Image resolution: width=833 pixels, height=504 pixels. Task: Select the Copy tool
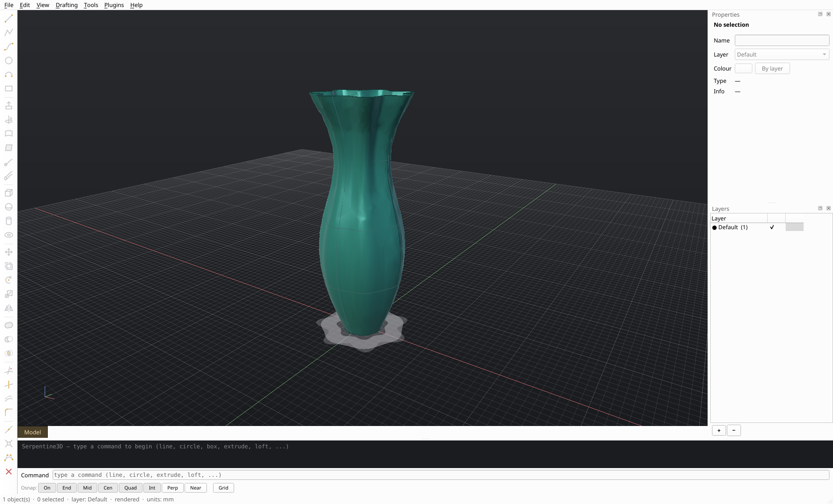click(9, 266)
